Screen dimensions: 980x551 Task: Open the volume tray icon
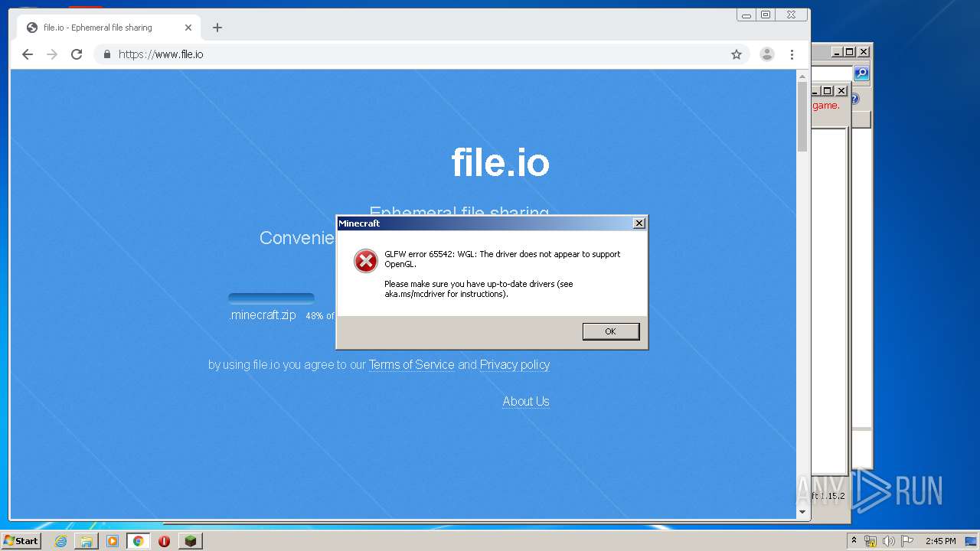point(888,541)
